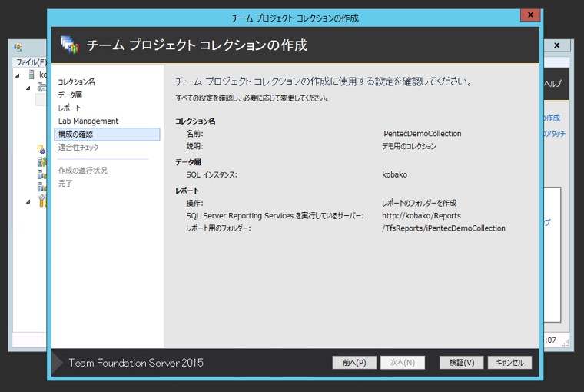Screen dimensions: 584x392
Task: Cancel the wizard with キャンセル
Action: 510,363
